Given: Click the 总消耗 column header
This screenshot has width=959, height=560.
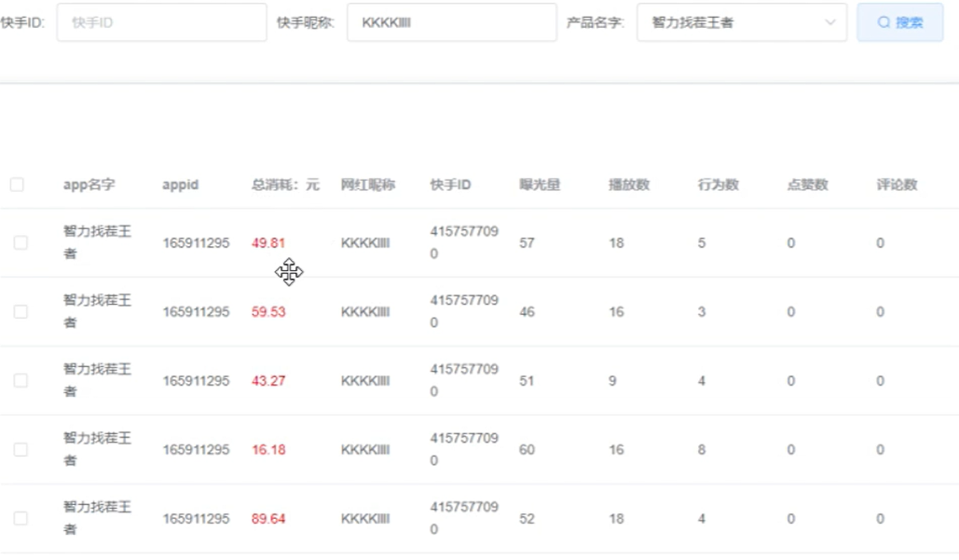Looking at the screenshot, I should click(x=285, y=184).
